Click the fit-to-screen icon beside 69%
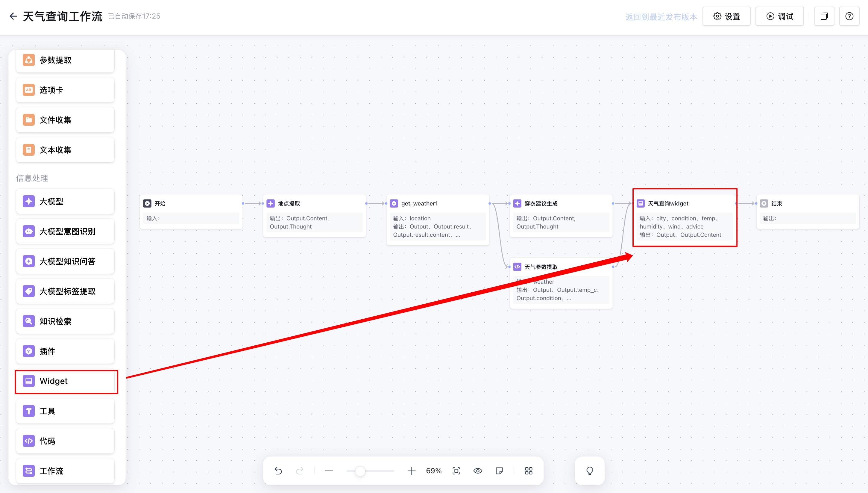This screenshot has width=868, height=493. pyautogui.click(x=456, y=471)
